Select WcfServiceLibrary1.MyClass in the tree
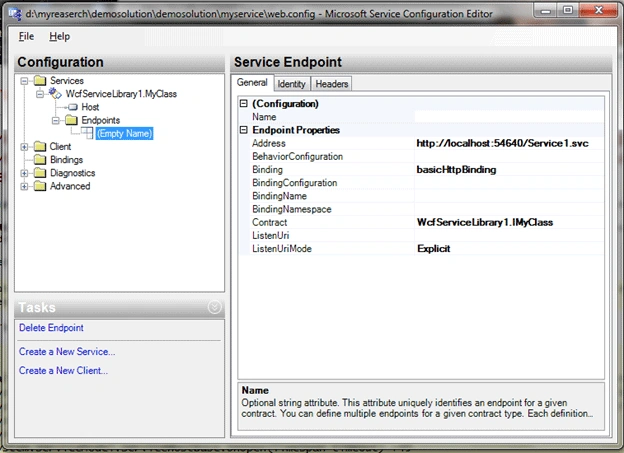The width and height of the screenshot is (624, 453). pyautogui.click(x=121, y=94)
